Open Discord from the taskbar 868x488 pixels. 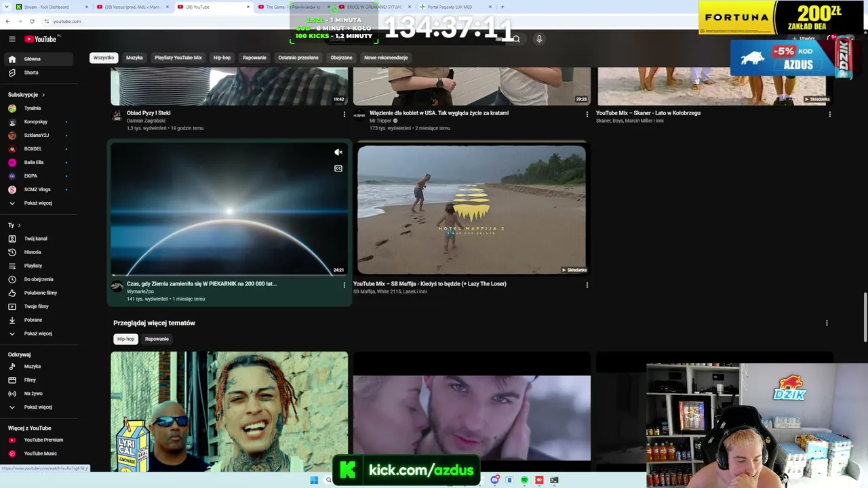pyautogui.click(x=495, y=480)
